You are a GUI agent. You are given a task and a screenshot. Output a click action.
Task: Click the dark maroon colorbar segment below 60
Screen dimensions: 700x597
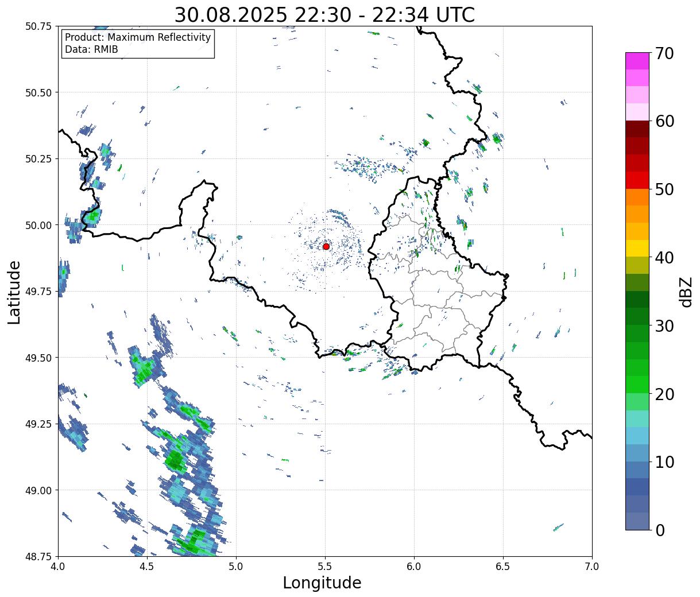[x=637, y=129]
